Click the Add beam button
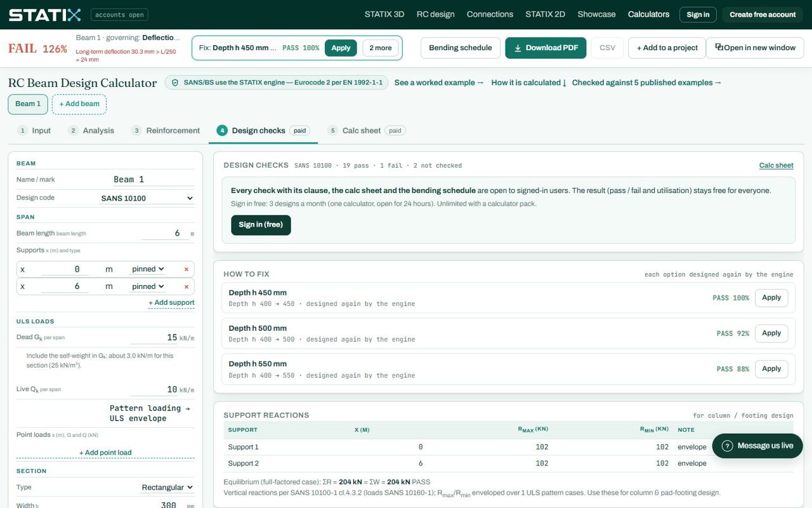 (79, 104)
